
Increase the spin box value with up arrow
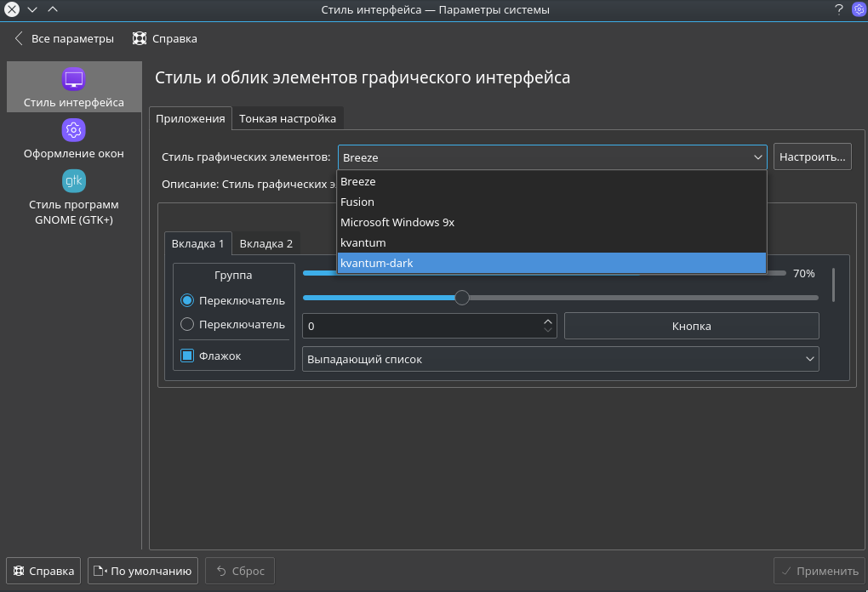[x=547, y=321]
